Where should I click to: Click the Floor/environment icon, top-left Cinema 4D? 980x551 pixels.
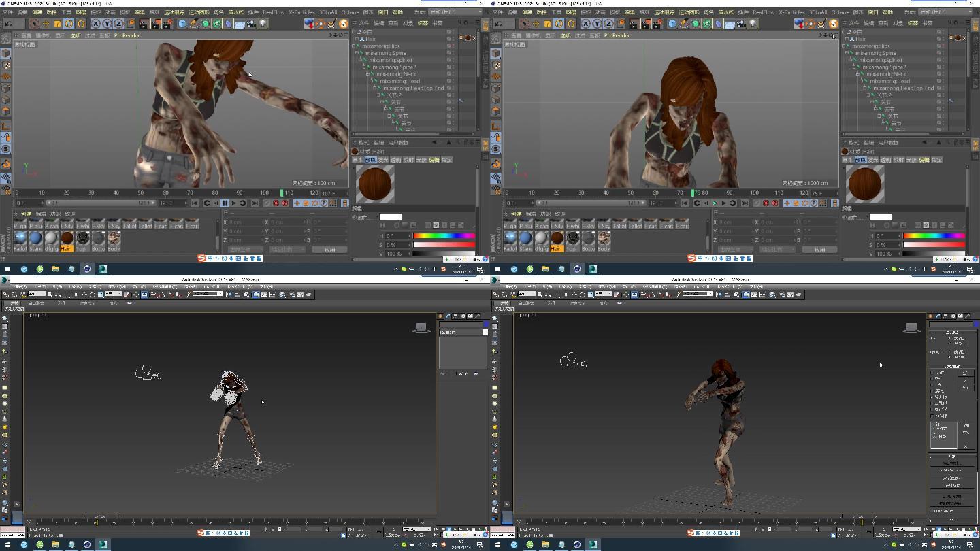[x=240, y=24]
